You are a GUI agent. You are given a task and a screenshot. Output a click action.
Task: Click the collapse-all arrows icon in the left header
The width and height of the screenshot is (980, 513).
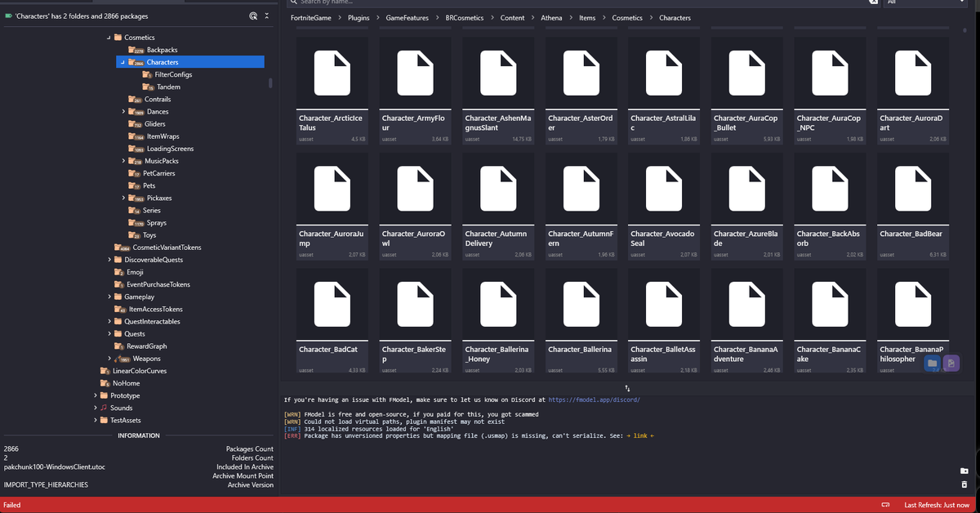pos(267,16)
